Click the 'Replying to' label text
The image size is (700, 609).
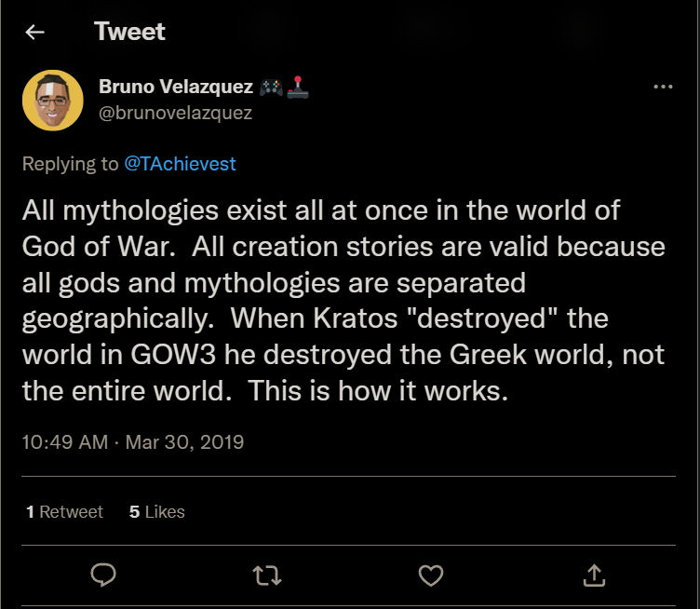click(x=70, y=164)
